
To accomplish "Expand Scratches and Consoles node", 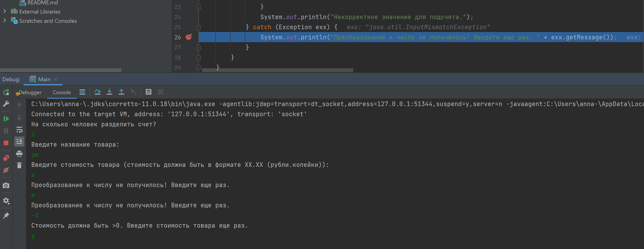I will [x=5, y=20].
